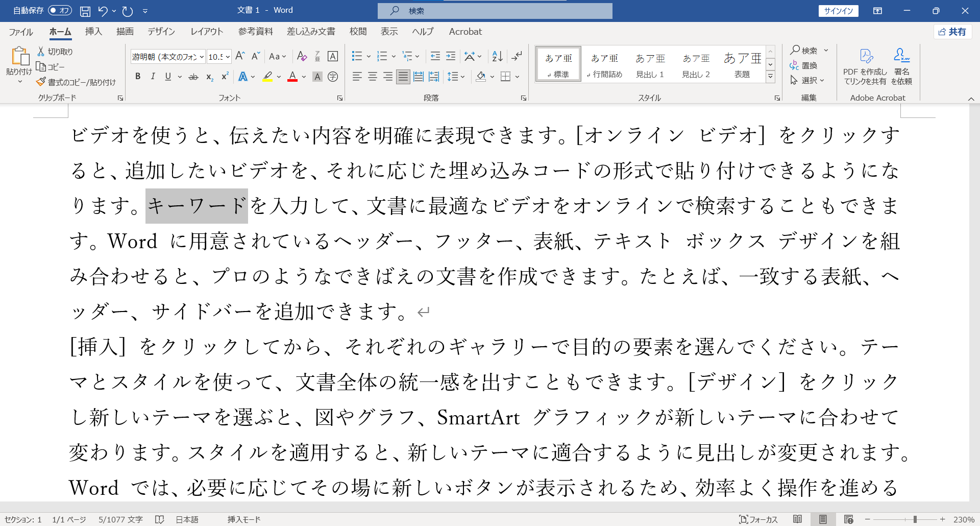The image size is (980, 526).
Task: Apply yellow text highlight color
Action: (x=267, y=77)
